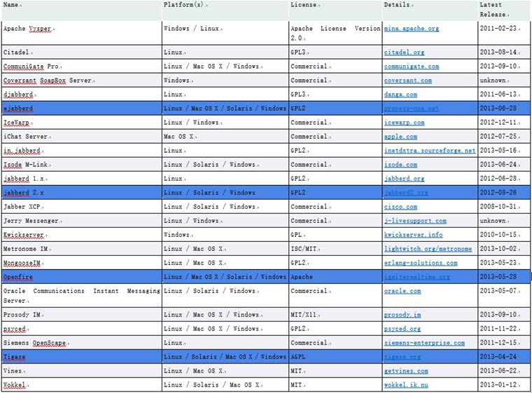Follow the communigate.com hyperlink
Viewport: 532px width, 393px height.
(x=411, y=67)
